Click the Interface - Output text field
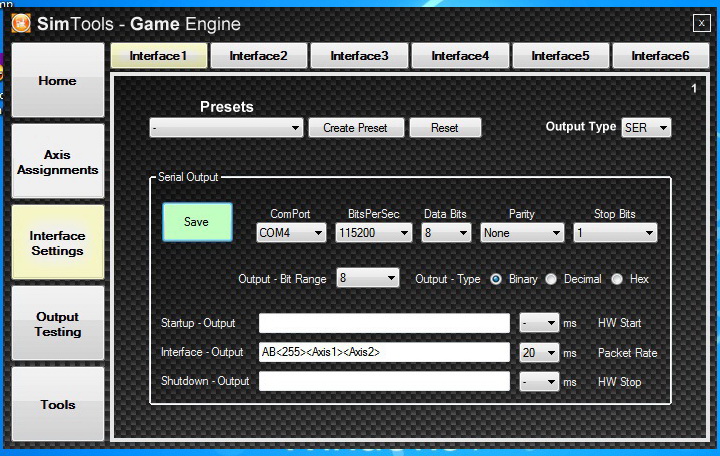 (384, 352)
